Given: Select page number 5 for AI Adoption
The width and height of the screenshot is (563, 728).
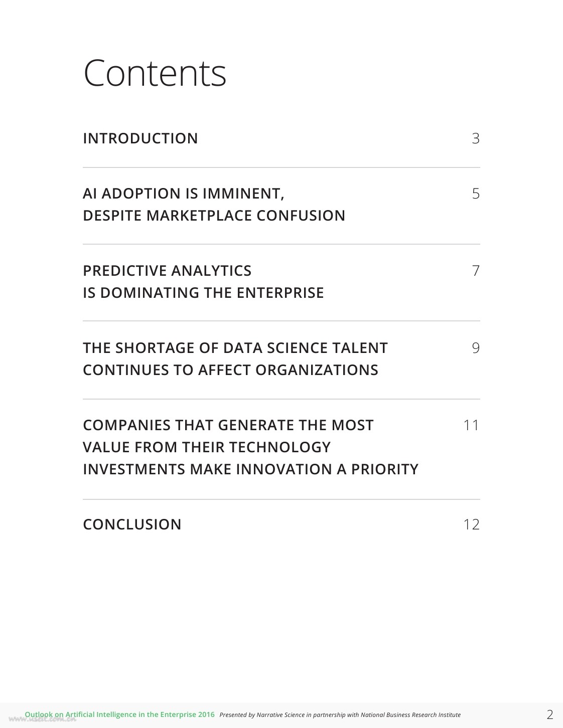Looking at the screenshot, I should (x=476, y=194).
